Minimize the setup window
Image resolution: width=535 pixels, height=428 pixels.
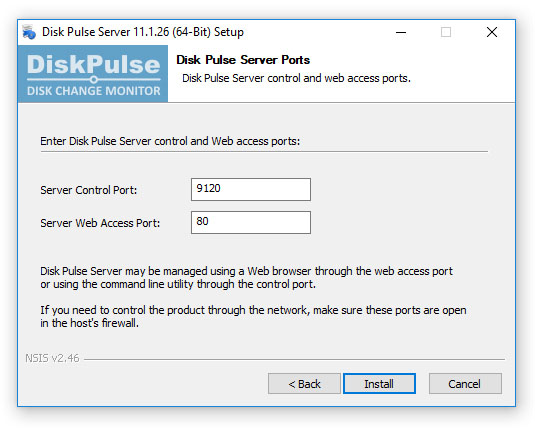[401, 32]
